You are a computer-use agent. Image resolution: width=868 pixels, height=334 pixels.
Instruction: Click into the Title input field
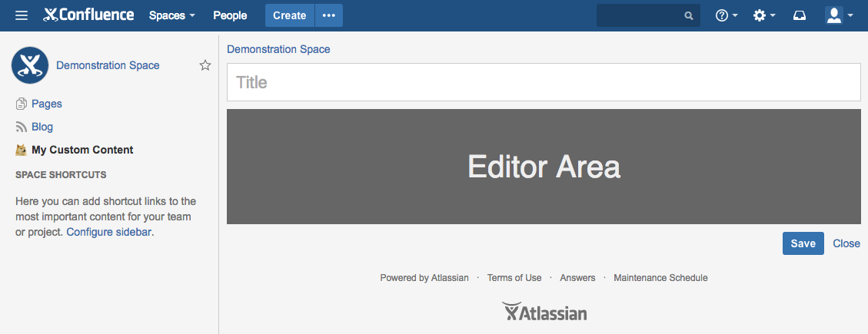(x=543, y=82)
